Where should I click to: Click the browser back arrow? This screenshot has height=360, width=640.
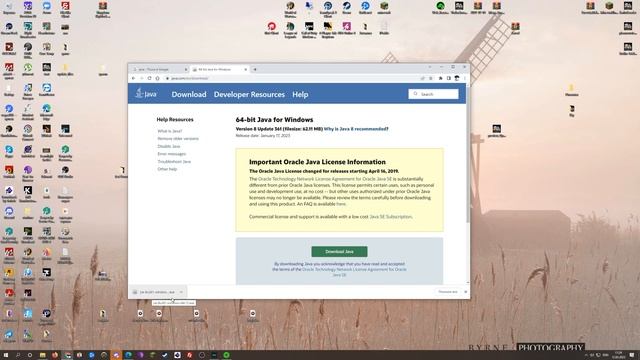133,78
